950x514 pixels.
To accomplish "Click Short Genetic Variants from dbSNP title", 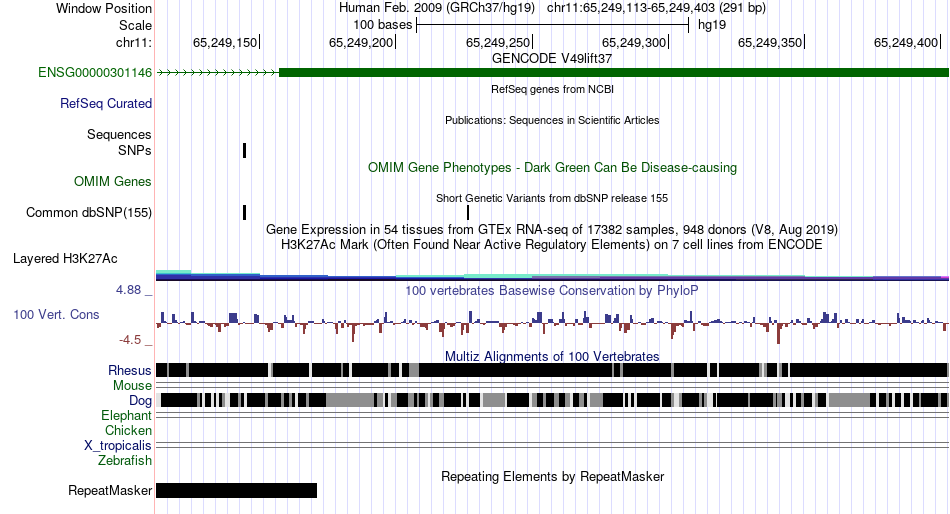I will click(x=552, y=198).
